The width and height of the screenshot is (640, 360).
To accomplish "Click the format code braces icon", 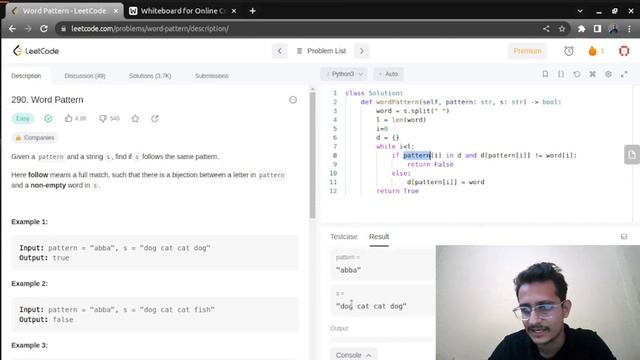I will [x=561, y=74].
